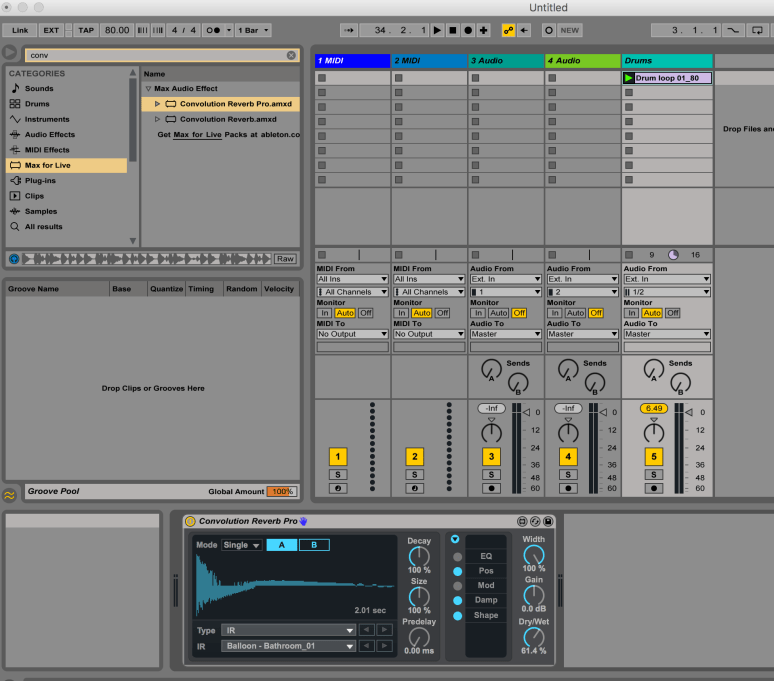Deactivate track 1 MIDI with activator 1

click(338, 456)
